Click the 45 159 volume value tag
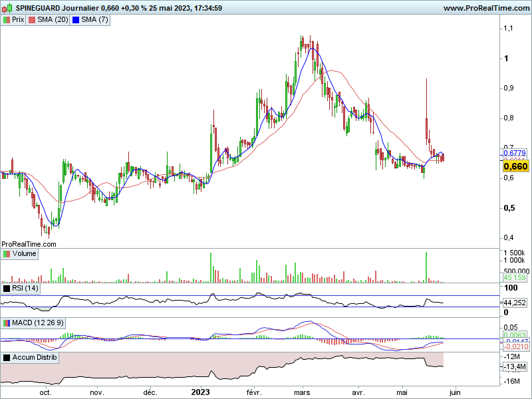The image size is (532, 399). [514, 277]
